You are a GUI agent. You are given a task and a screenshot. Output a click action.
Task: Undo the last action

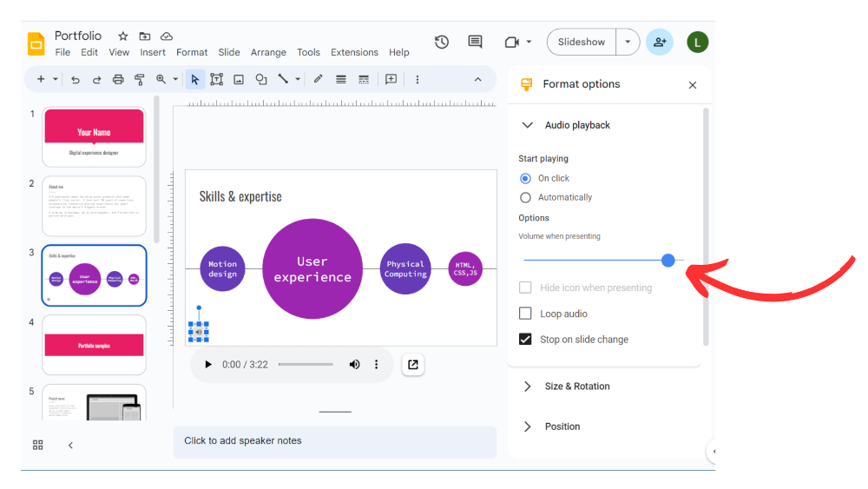(76, 80)
